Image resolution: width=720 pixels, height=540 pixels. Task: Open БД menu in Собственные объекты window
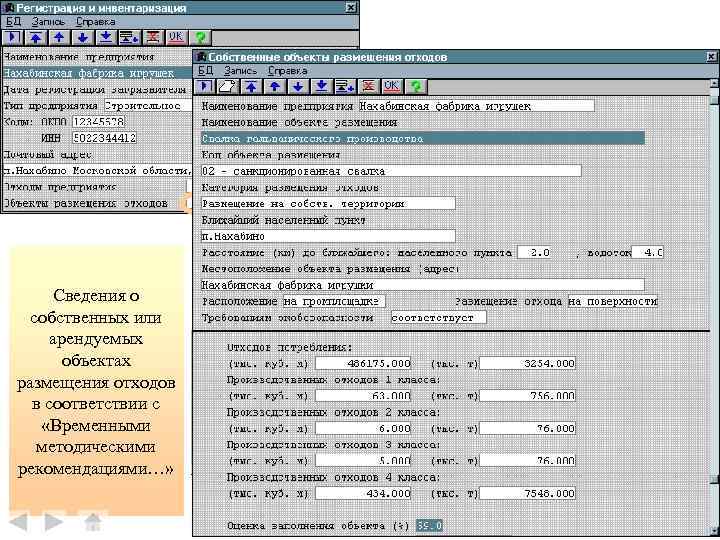(x=206, y=71)
